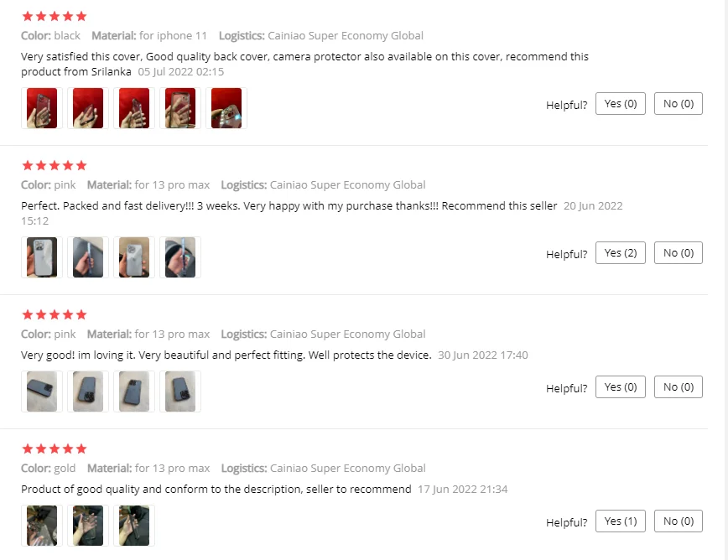Click Yes (2) on the fast delivery review
728x560 pixels.
point(621,253)
